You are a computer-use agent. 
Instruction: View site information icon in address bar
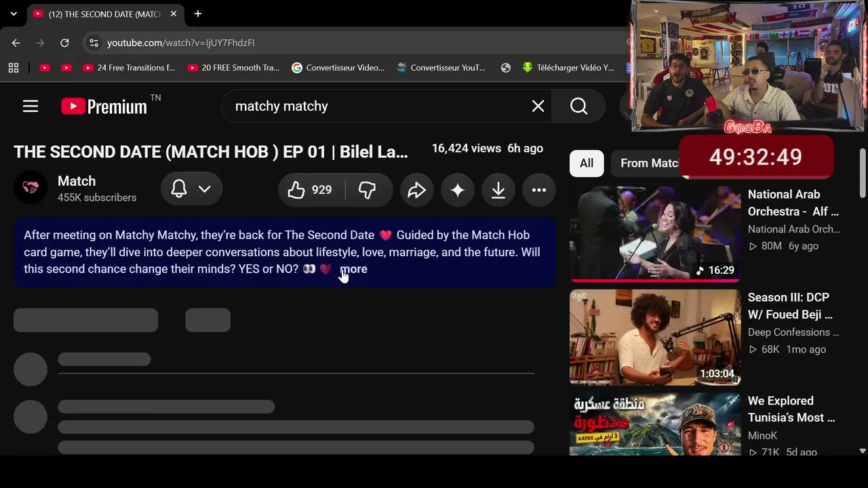pyautogui.click(x=94, y=43)
